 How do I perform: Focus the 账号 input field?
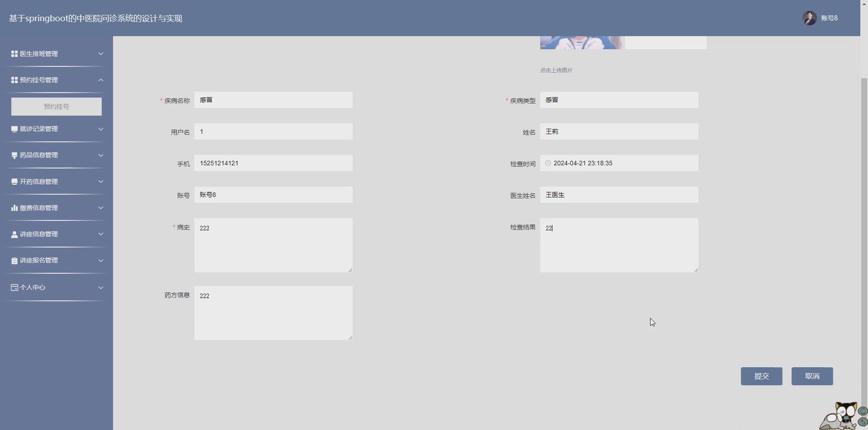coord(274,195)
